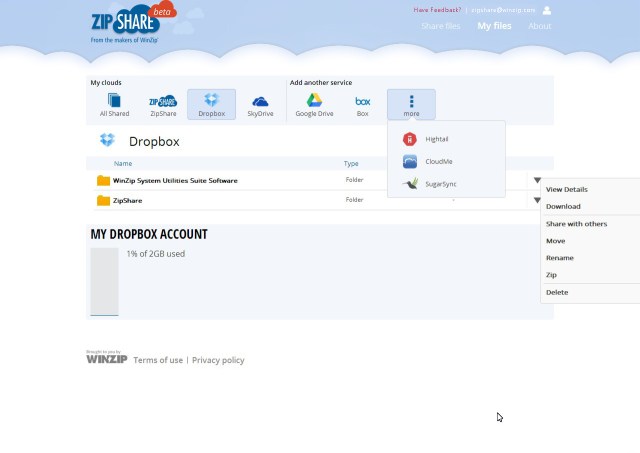This screenshot has width=640, height=453.
Task: Select the SkyDrive cloud service
Action: [x=260, y=105]
